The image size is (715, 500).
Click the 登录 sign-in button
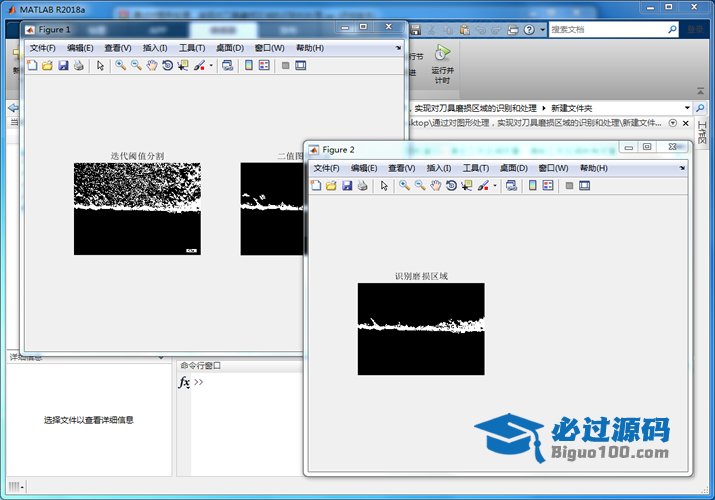tap(694, 30)
